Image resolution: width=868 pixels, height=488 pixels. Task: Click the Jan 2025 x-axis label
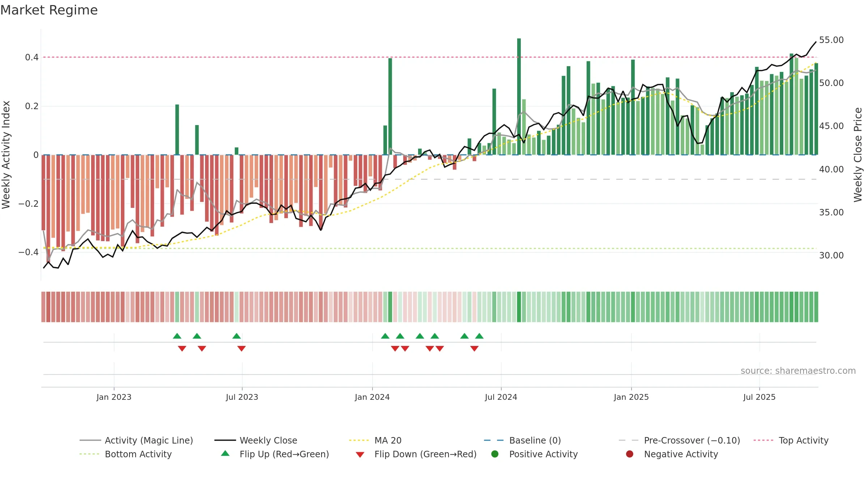631,397
